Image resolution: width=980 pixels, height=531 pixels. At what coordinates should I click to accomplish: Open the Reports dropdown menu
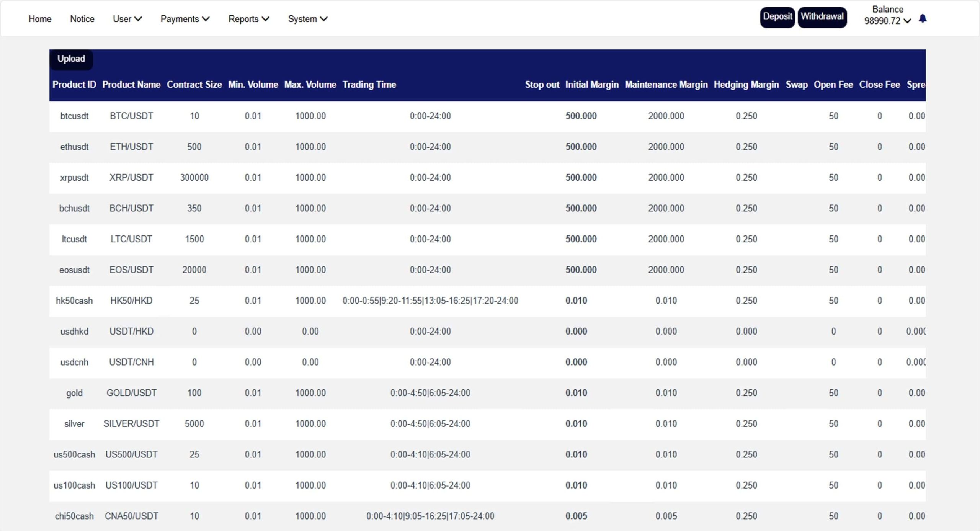248,19
